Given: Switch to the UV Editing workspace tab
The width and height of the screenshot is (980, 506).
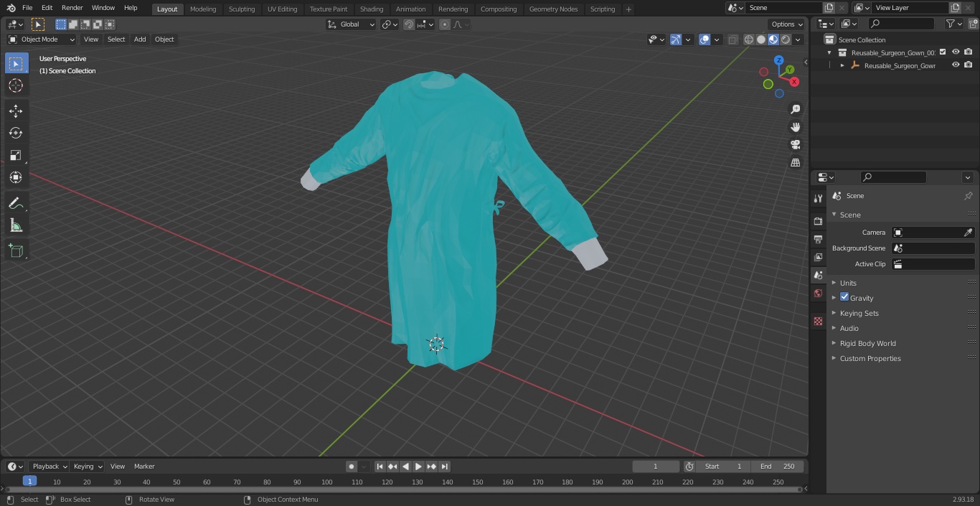Looking at the screenshot, I should coord(282,9).
